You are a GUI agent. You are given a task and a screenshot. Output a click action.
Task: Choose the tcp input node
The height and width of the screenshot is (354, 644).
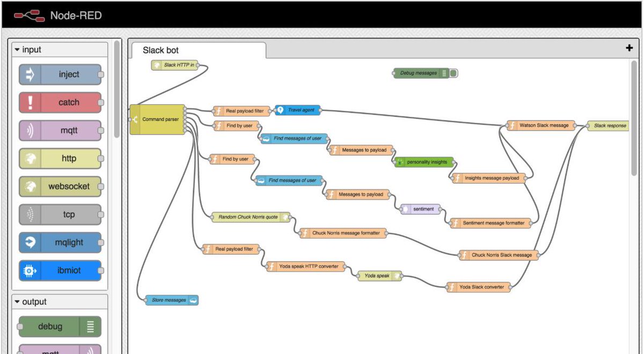click(60, 214)
